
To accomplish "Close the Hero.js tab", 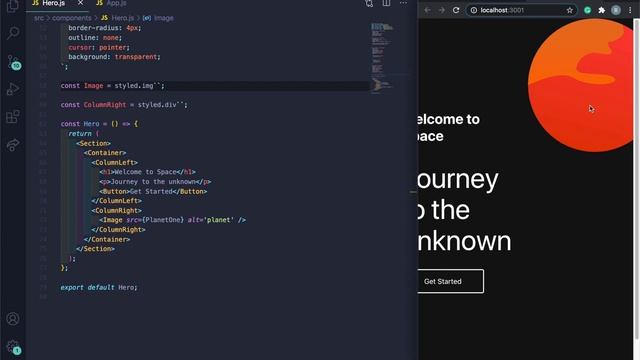I will [80, 3].
